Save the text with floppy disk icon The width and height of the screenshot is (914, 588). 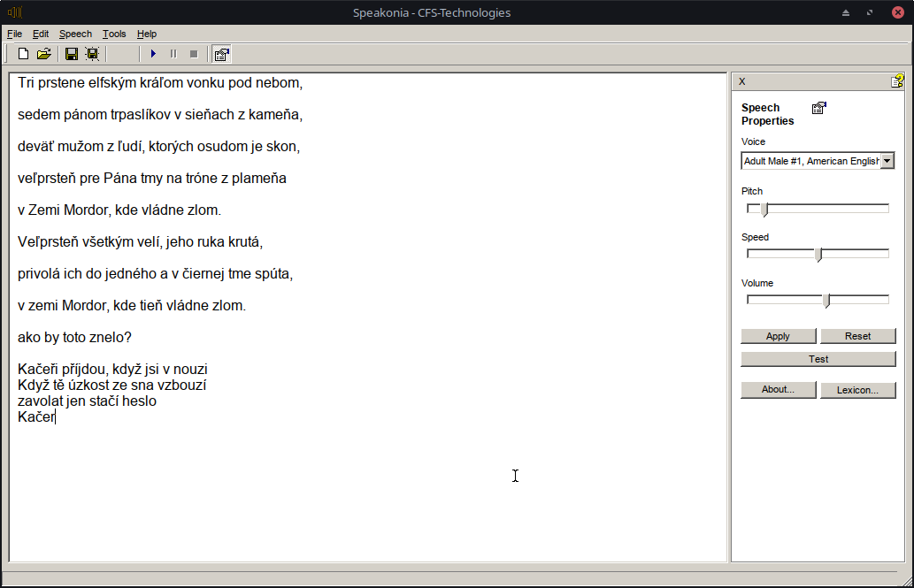72,54
